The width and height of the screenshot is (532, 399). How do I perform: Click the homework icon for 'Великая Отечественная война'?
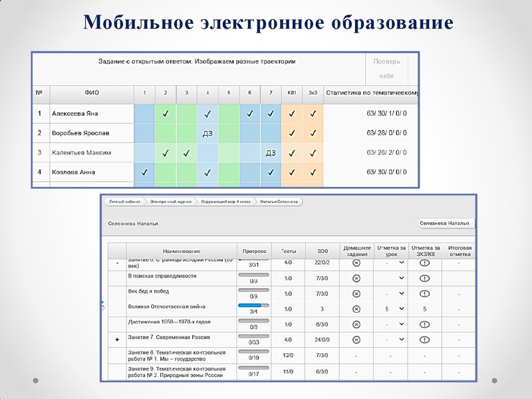pos(357,308)
